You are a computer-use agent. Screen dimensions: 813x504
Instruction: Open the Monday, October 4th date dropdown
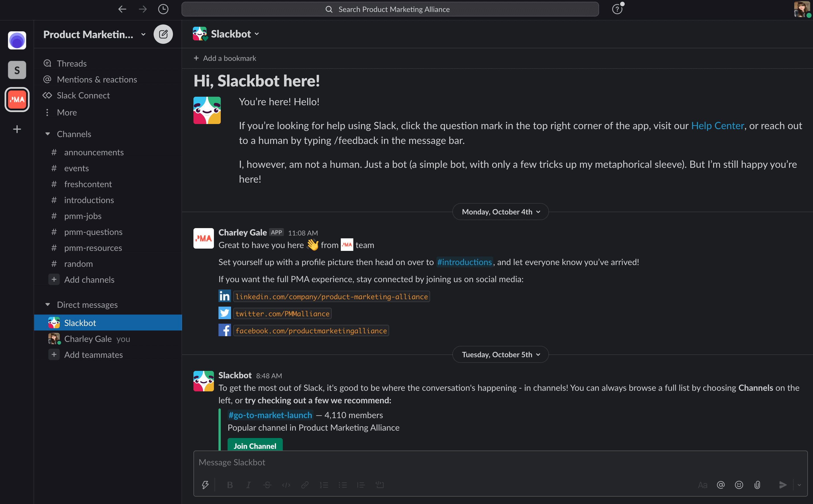500,212
